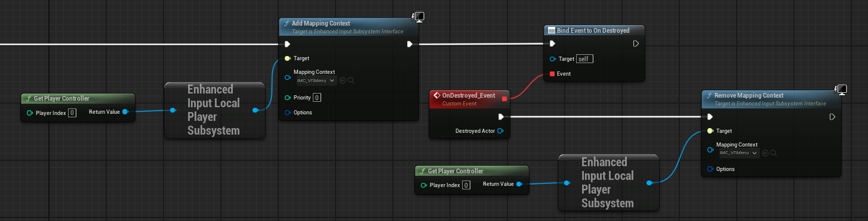Click the Destroyed Actor pin on OnDestroyed_Event
Image resolution: width=868 pixels, height=221 pixels.
[500, 130]
